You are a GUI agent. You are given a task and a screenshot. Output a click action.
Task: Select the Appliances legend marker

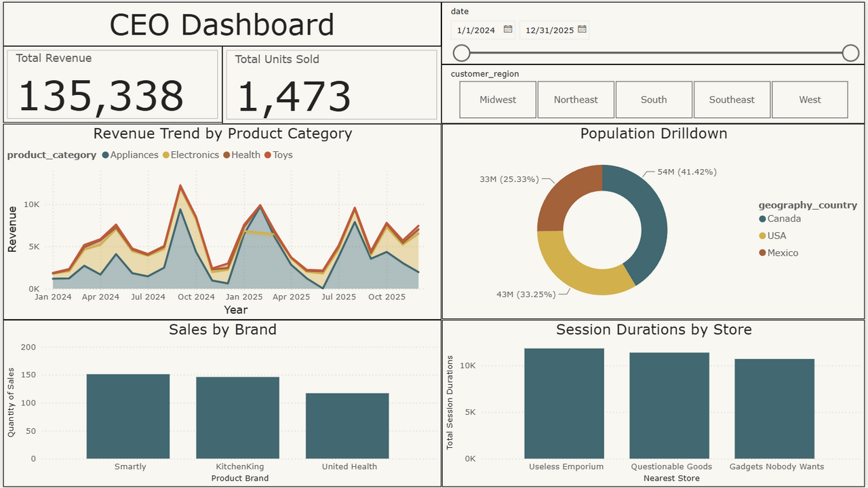pyautogui.click(x=106, y=155)
